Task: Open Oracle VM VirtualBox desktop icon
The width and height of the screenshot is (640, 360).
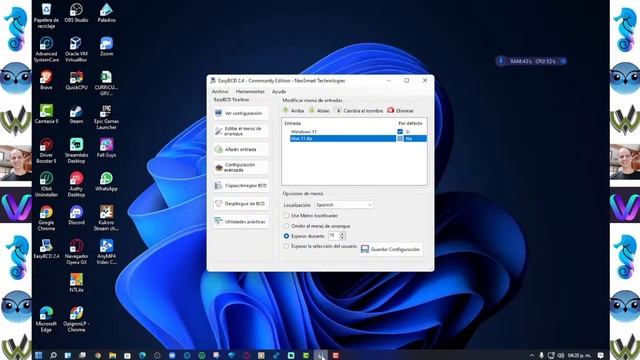Action: [76, 49]
